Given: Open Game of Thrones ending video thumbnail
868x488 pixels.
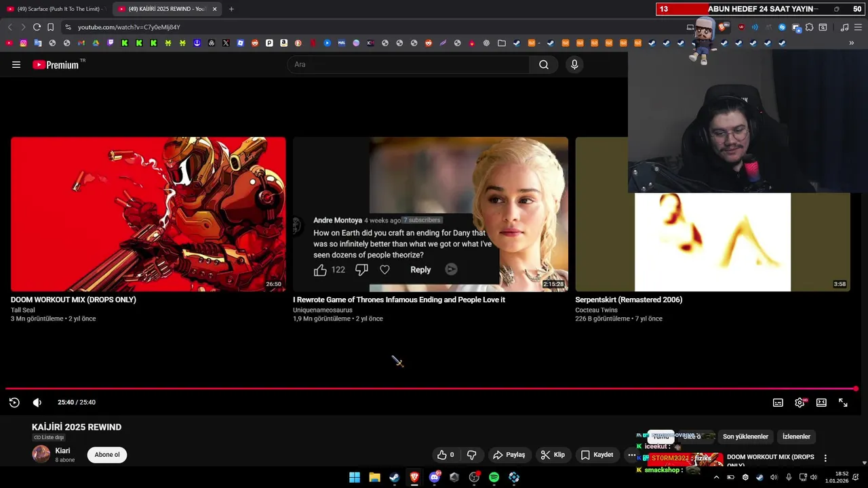Looking at the screenshot, I should coord(431,214).
